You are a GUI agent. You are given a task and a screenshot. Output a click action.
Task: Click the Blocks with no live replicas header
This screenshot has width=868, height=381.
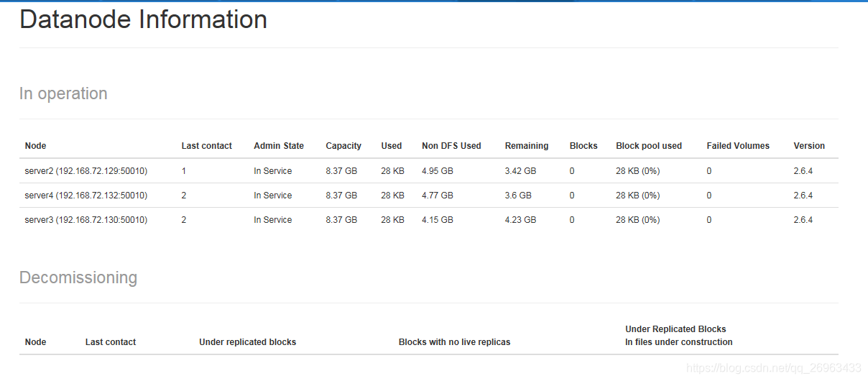click(454, 342)
